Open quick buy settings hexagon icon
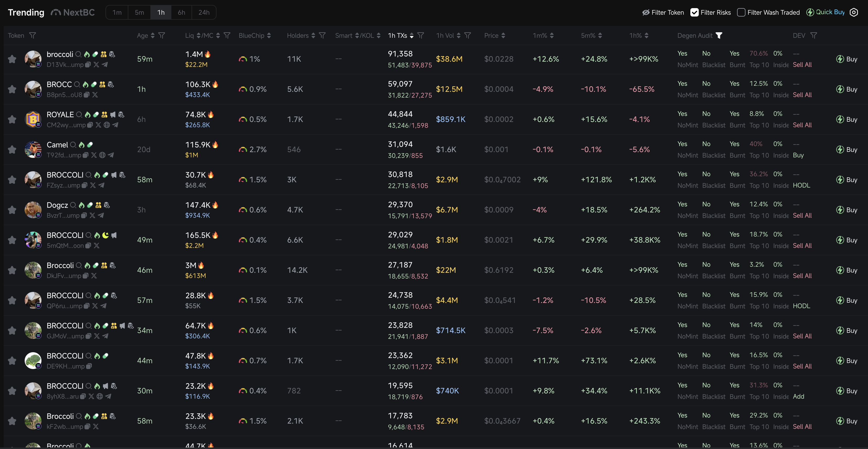868x449 pixels. (x=854, y=13)
